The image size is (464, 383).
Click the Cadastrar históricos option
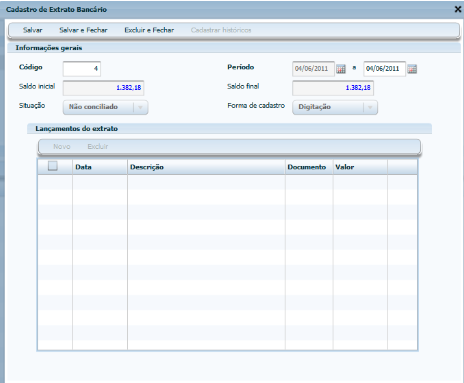pyautogui.click(x=221, y=30)
